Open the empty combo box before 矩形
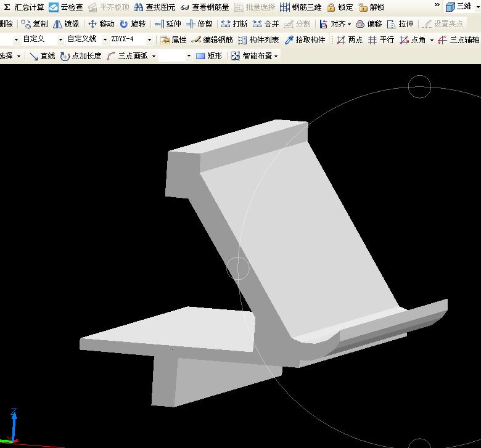 point(175,56)
